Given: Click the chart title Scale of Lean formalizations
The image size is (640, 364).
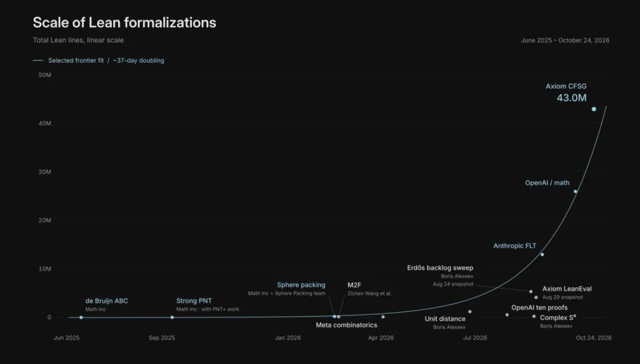Looking at the screenshot, I should pos(124,22).
